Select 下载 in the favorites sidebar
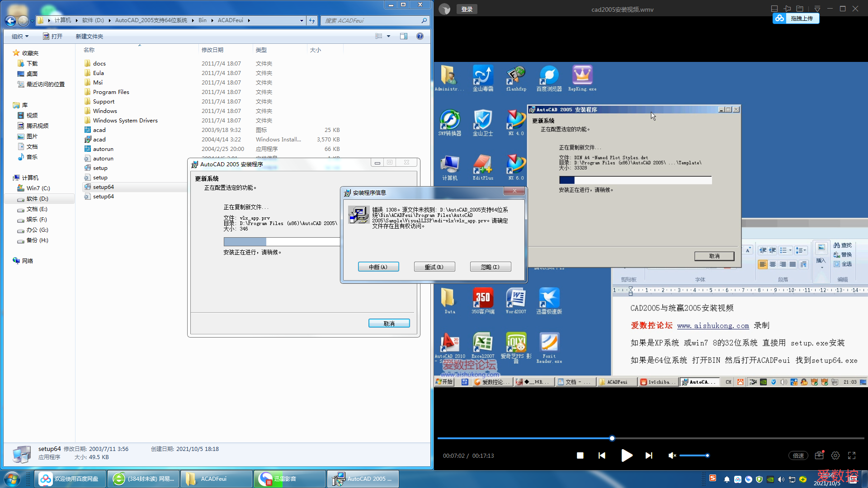This screenshot has height=488, width=868. (32, 64)
